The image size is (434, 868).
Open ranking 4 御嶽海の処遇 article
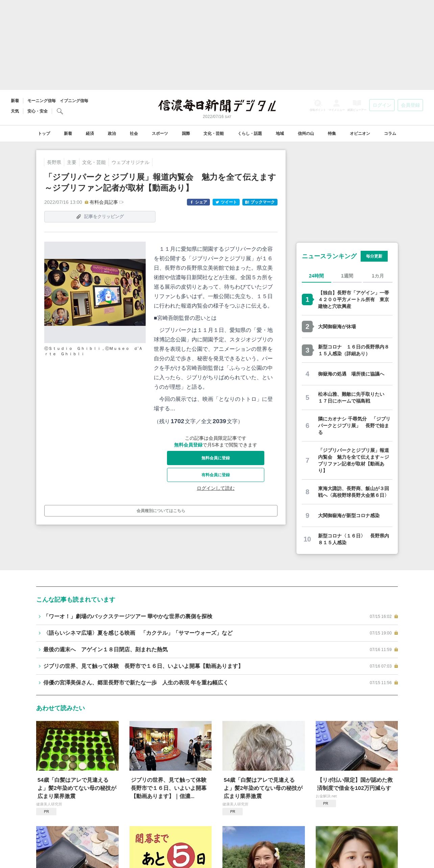point(351,374)
